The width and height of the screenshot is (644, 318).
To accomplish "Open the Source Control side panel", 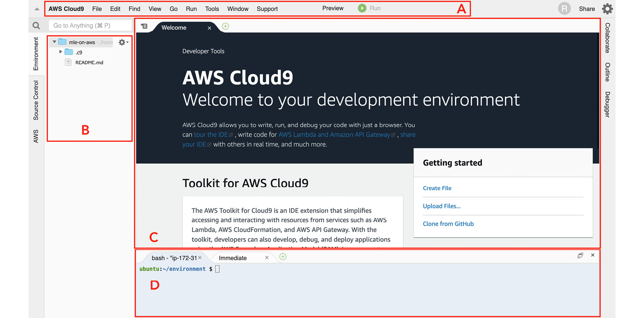I will point(36,100).
